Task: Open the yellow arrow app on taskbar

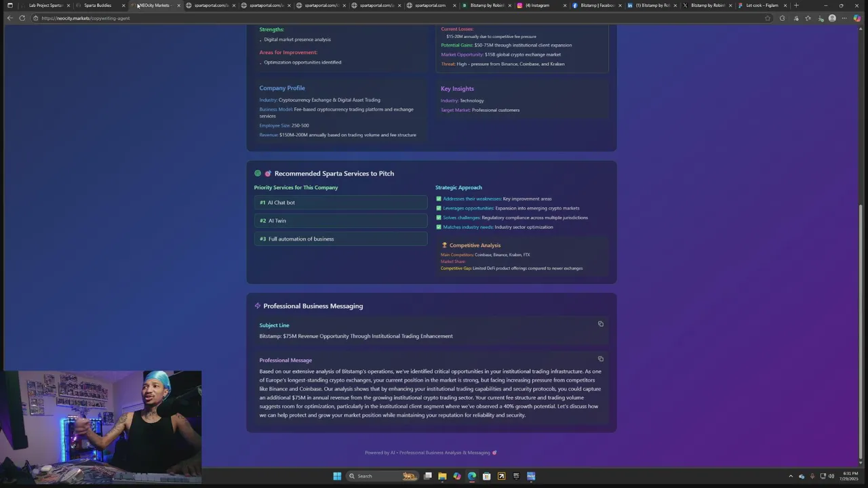Action: [501, 476]
